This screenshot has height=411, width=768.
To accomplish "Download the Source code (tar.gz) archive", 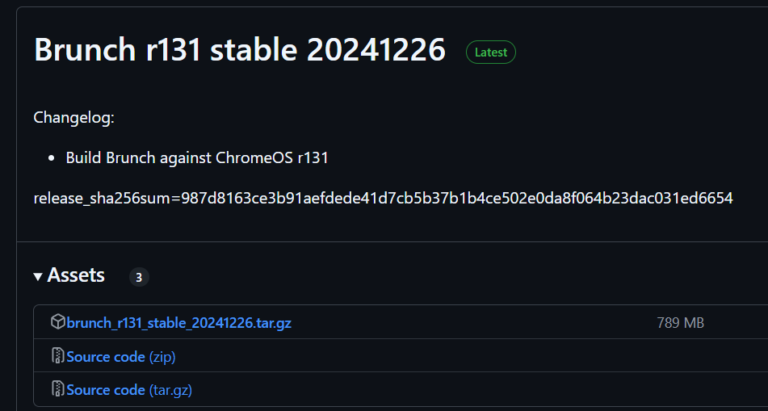I will 104,389.
